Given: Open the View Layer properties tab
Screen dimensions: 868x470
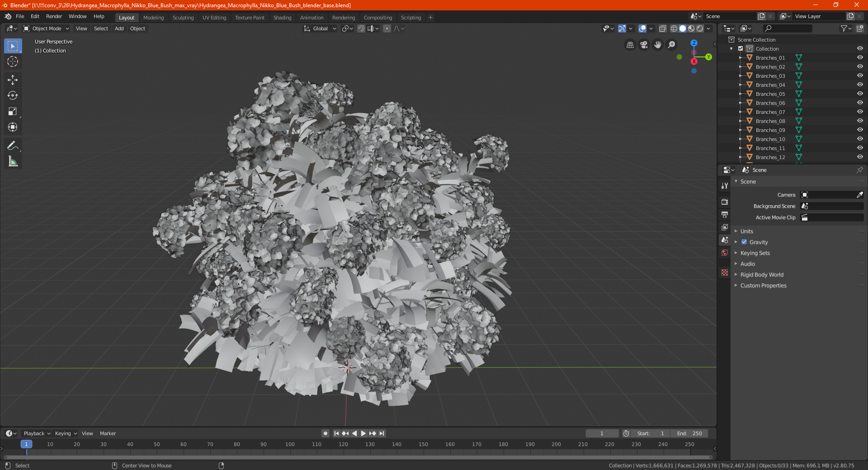Looking at the screenshot, I should point(725,227).
